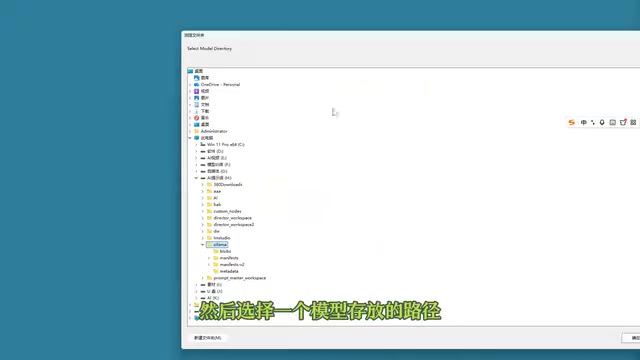Expand the aaa folder node
Image resolution: width=640 pixels, height=360 pixels.
click(x=203, y=191)
